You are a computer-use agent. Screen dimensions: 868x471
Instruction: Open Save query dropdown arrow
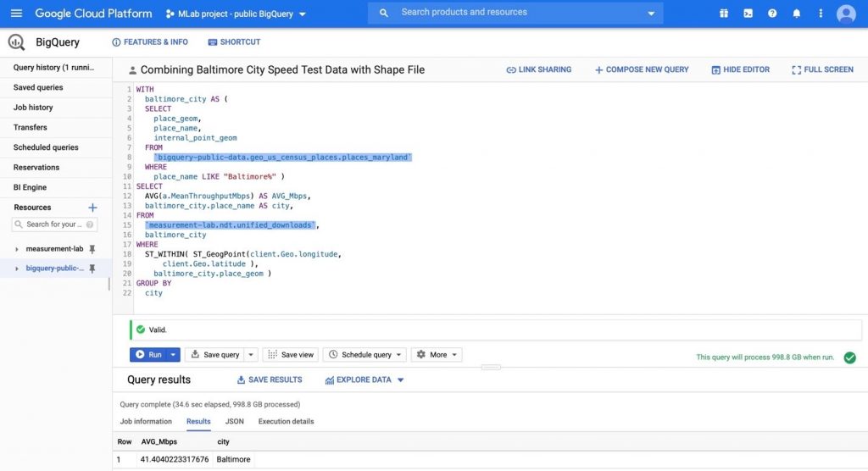pyautogui.click(x=251, y=355)
